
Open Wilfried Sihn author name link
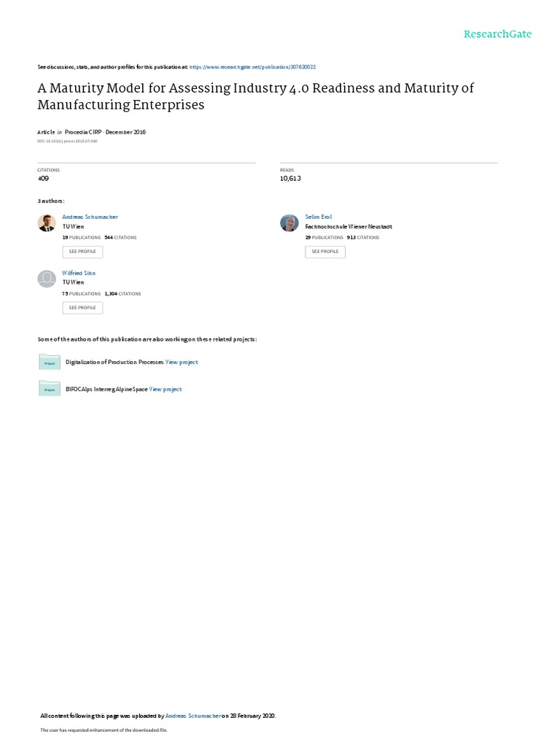click(79, 273)
